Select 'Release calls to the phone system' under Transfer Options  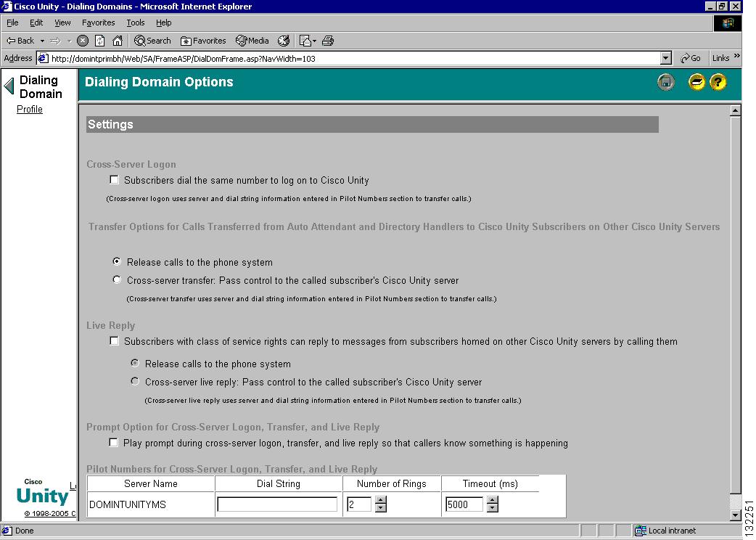tap(117, 261)
